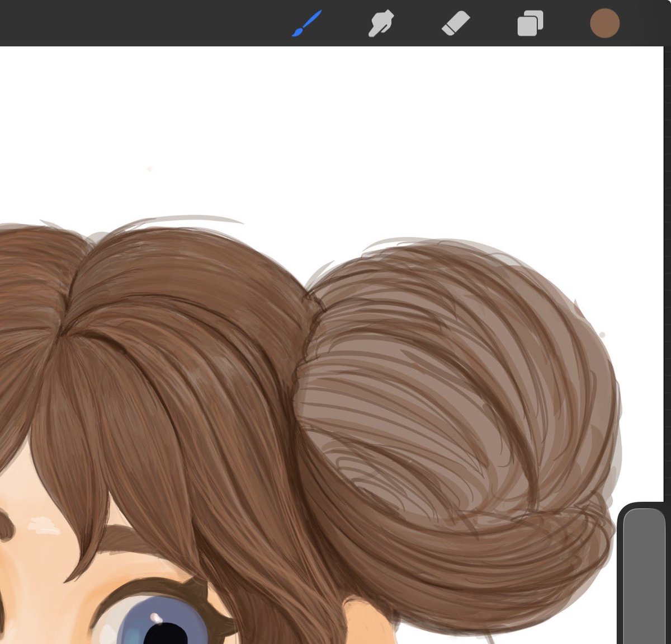Select the Eraser tool
Viewport: 671px width, 644px height.
(x=456, y=24)
